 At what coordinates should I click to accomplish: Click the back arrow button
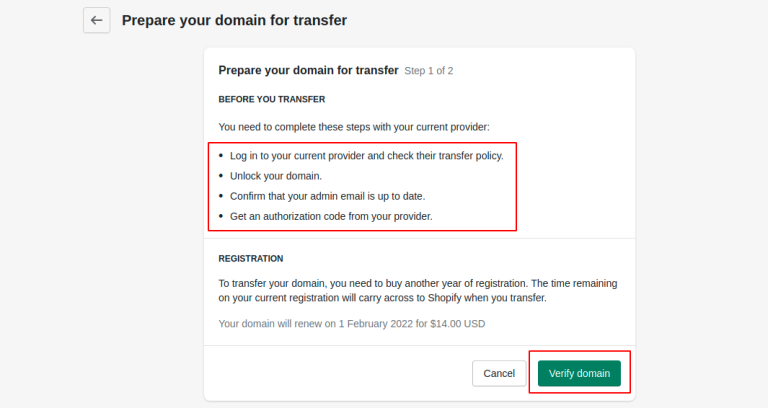pos(96,20)
